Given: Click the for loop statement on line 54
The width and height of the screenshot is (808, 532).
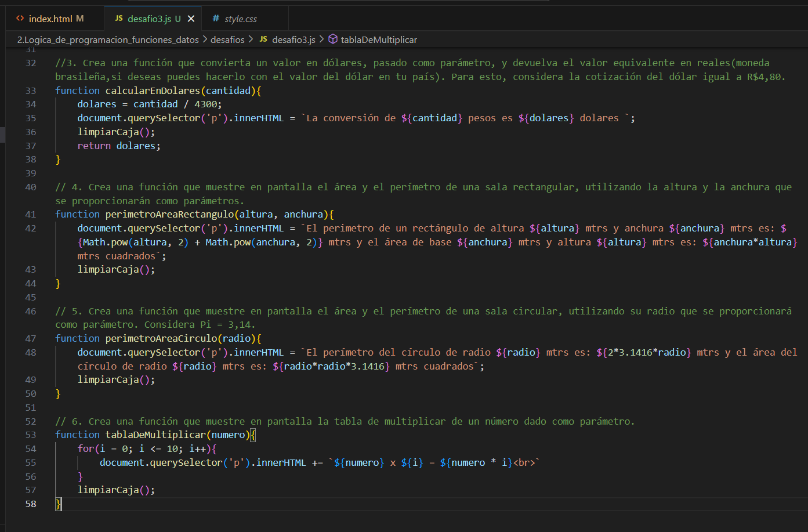Looking at the screenshot, I should (147, 448).
